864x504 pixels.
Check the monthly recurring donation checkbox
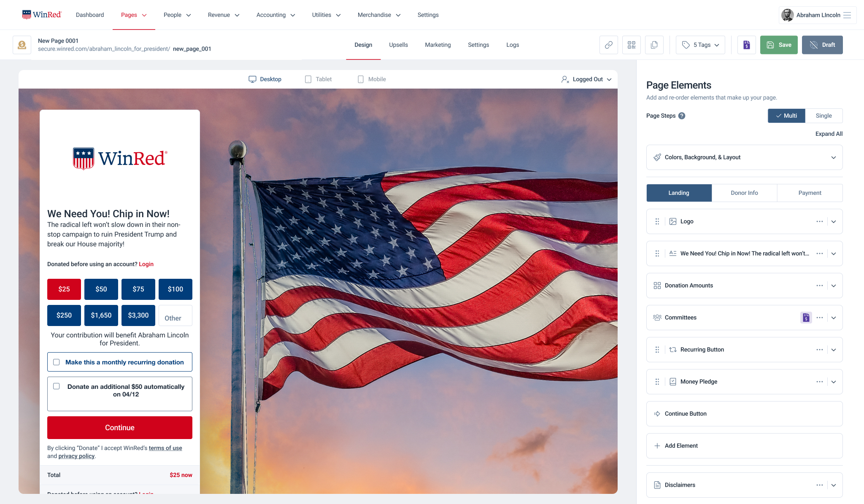57,362
